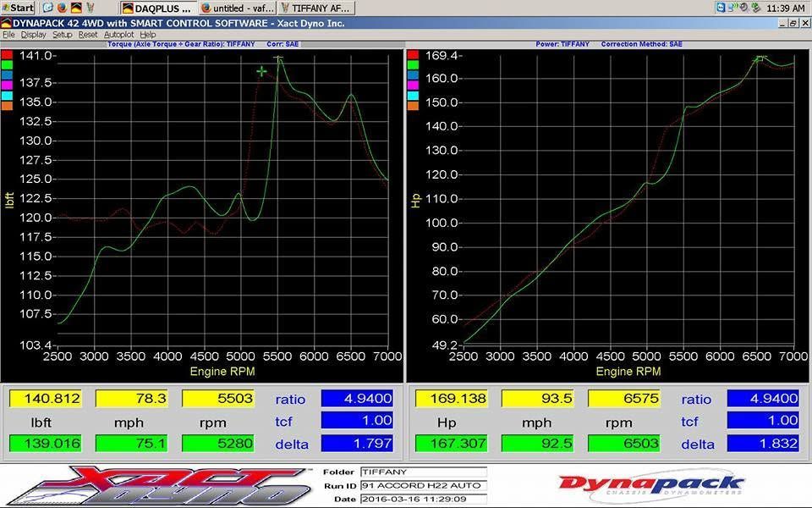This screenshot has width=812, height=508.
Task: Click the Dynapack icon in the title bar
Action: (x=6, y=24)
